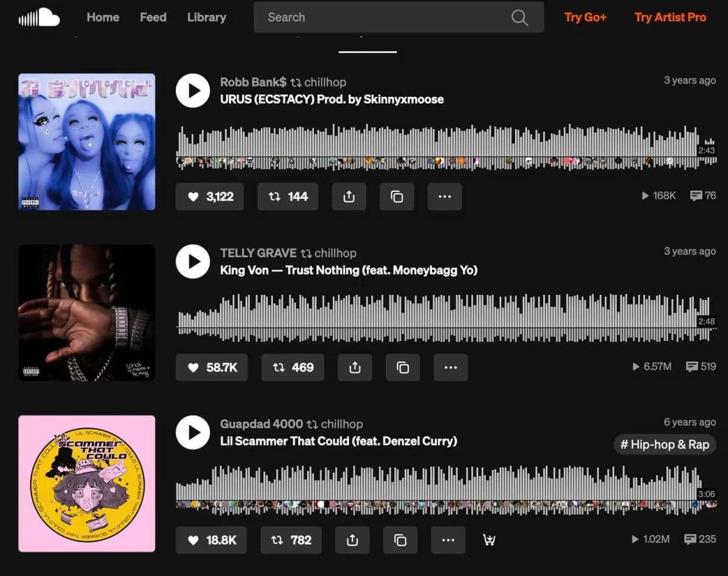Copy link of Trust Nothing track
The width and height of the screenshot is (728, 576).
point(403,367)
